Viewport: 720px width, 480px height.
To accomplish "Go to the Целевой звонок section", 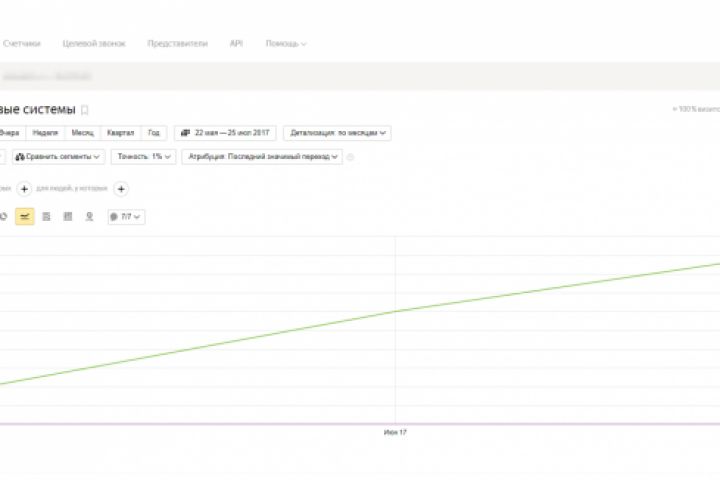I will 94,44.
